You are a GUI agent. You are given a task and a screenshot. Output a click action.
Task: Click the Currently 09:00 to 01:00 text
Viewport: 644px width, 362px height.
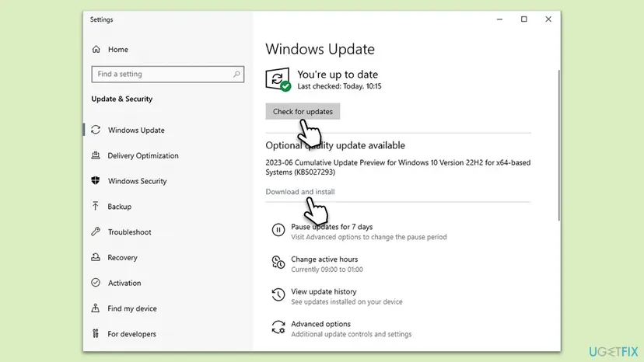pyautogui.click(x=327, y=270)
